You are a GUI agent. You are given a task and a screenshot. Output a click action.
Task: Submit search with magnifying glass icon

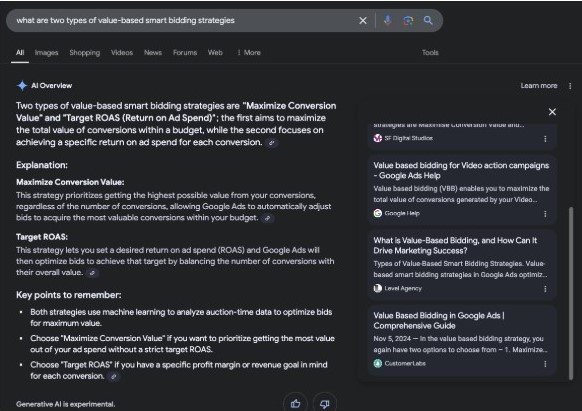click(x=428, y=20)
